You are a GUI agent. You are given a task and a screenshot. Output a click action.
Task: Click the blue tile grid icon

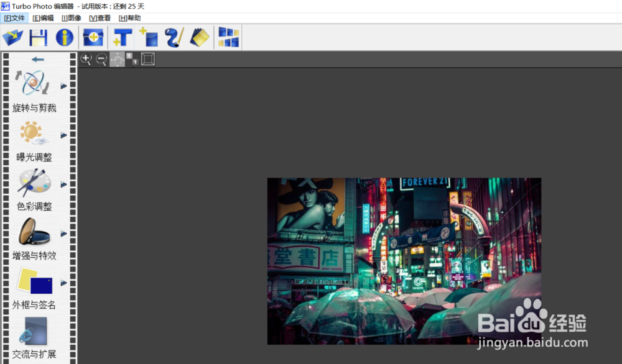pyautogui.click(x=228, y=38)
